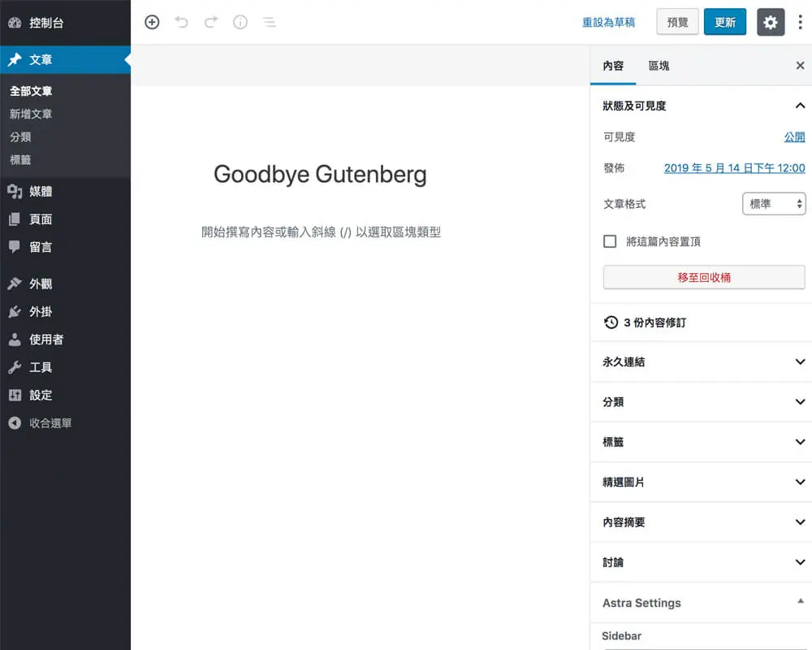Image resolution: width=812 pixels, height=650 pixels.
Task: Click the revisions clock icon
Action: tap(611, 323)
